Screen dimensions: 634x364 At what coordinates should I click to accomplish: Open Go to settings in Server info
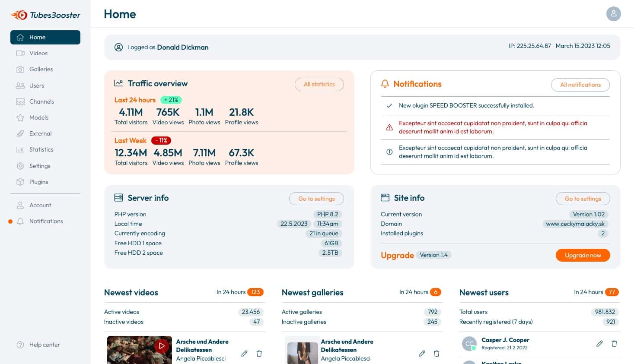pos(316,199)
